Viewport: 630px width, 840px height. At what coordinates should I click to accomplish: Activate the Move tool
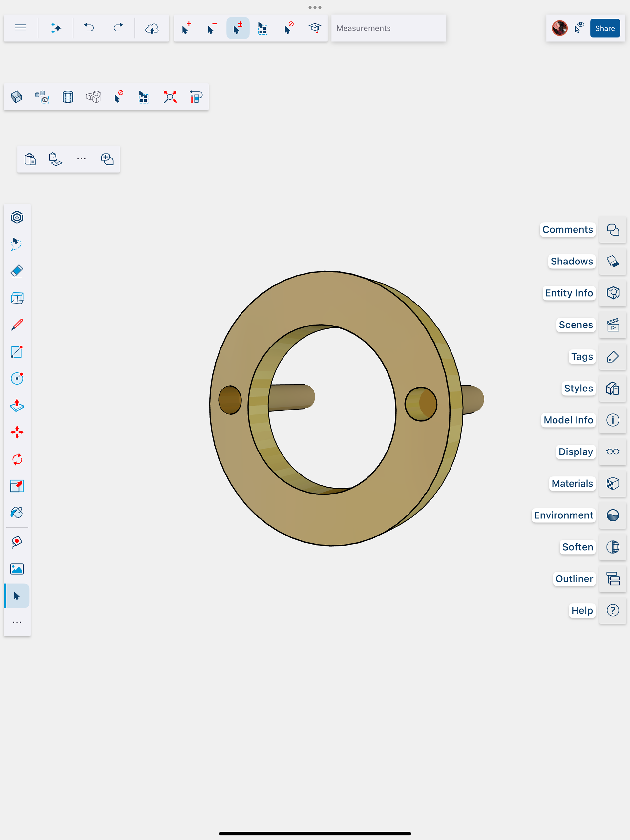[x=17, y=432]
